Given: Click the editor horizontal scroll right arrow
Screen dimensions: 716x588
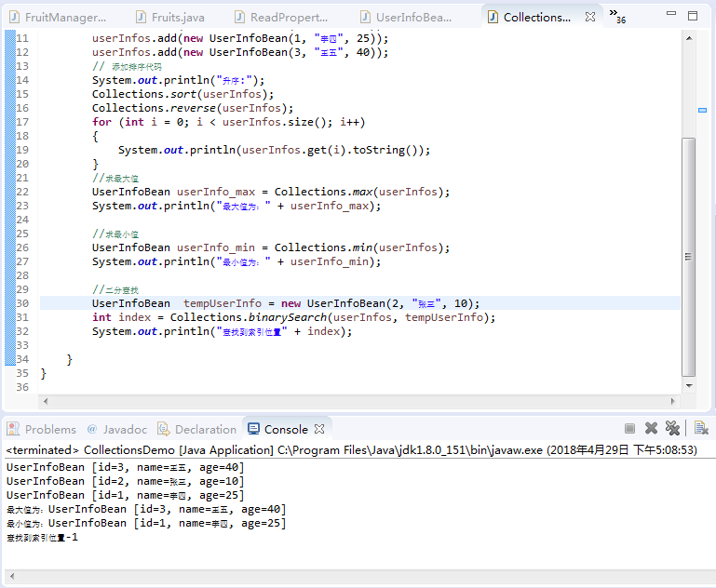Looking at the screenshot, I should [672, 401].
